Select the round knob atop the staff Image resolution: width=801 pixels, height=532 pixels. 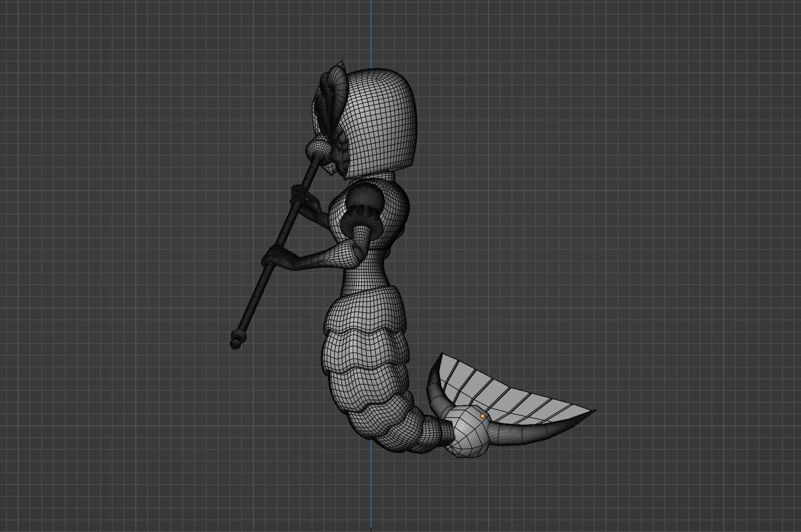pos(319,150)
